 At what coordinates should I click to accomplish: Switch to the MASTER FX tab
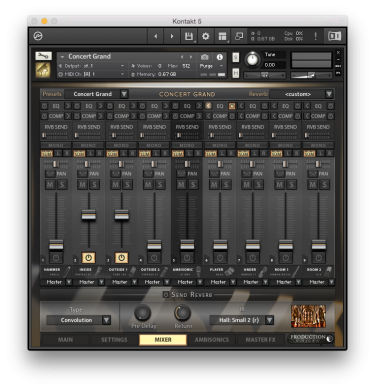pos(261,340)
